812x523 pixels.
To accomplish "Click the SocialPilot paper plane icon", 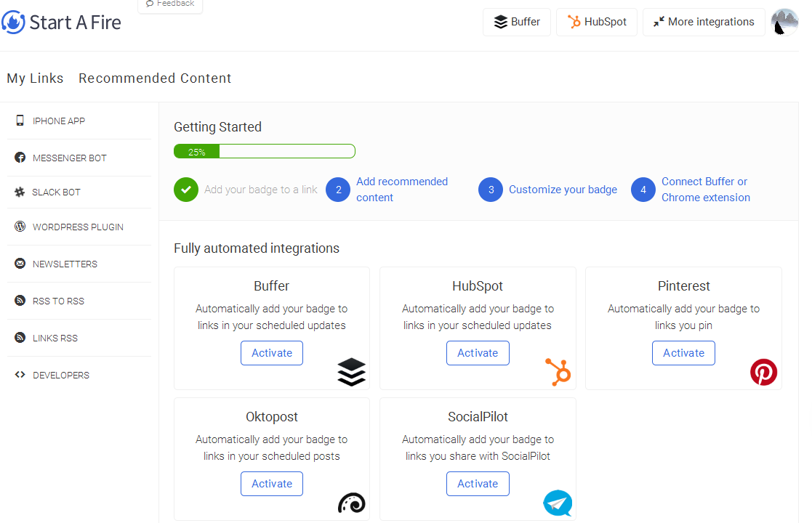I will tap(558, 503).
